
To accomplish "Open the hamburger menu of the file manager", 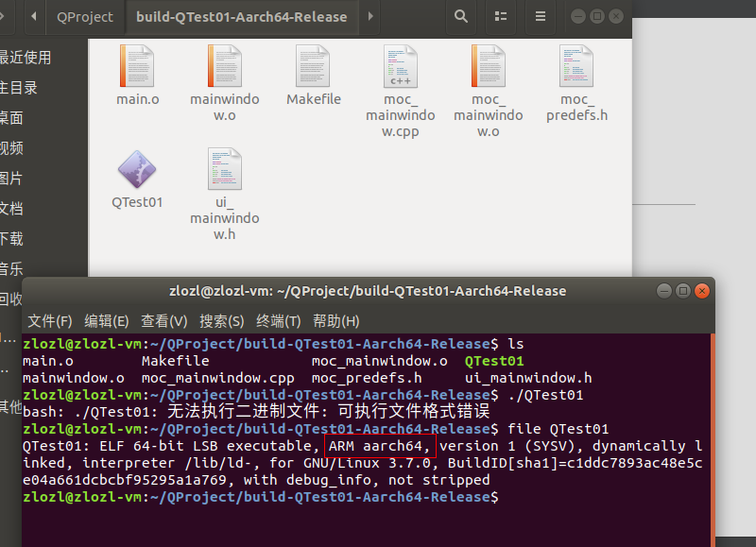I will pos(540,16).
